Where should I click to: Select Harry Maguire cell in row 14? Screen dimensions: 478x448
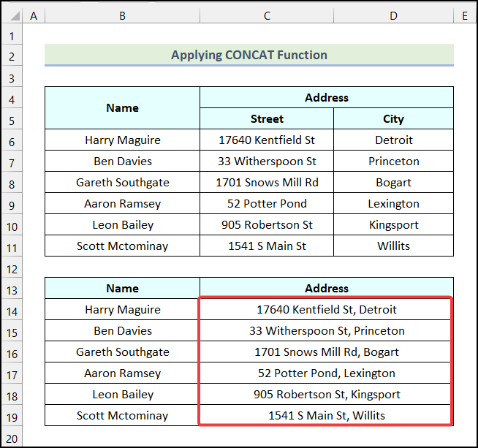tap(122, 309)
